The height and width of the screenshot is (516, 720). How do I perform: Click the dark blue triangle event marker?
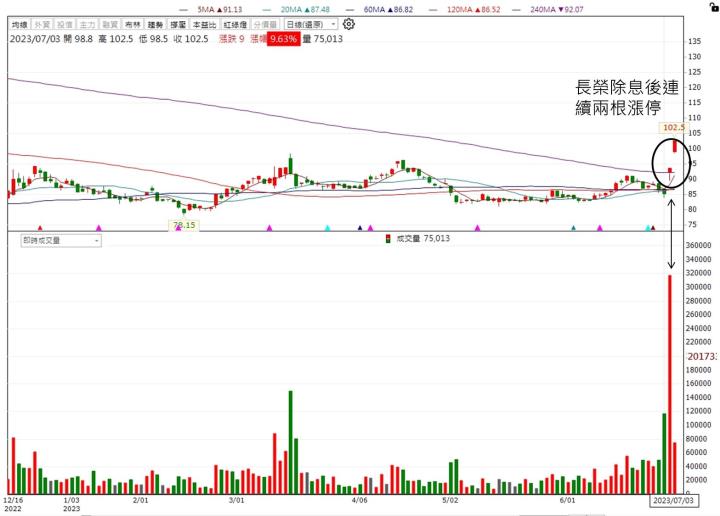359,228
